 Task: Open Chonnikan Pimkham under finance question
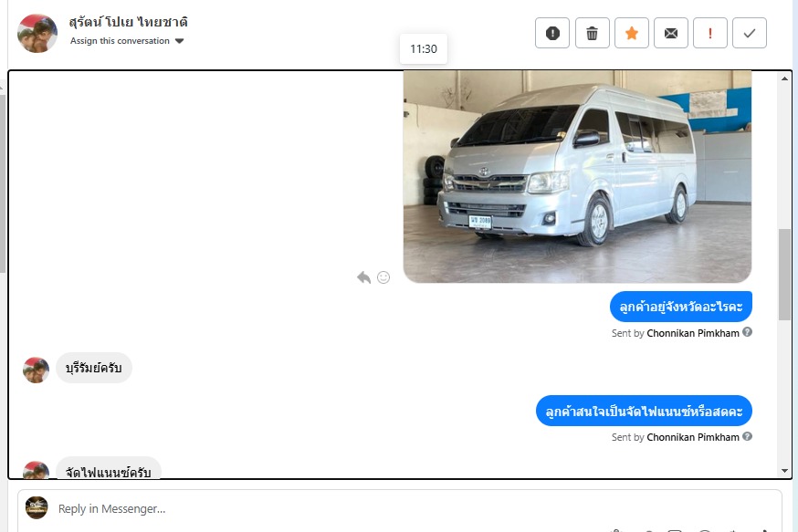click(x=693, y=437)
